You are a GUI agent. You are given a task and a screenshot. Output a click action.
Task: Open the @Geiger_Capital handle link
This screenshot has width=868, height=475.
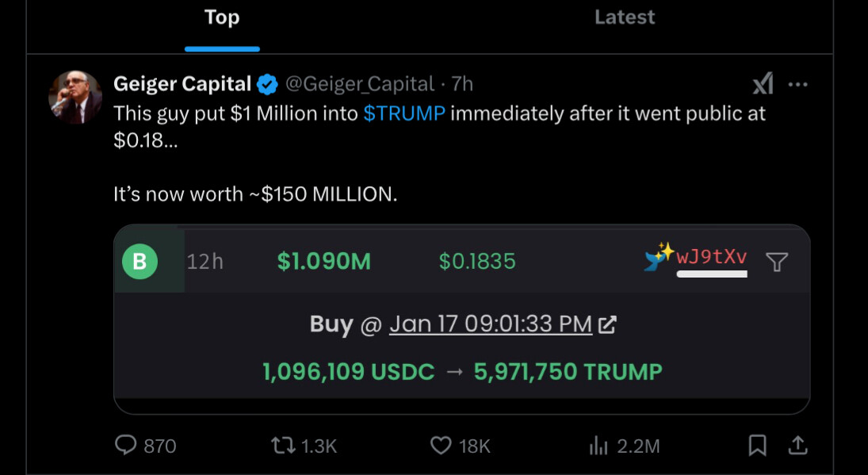click(x=359, y=83)
